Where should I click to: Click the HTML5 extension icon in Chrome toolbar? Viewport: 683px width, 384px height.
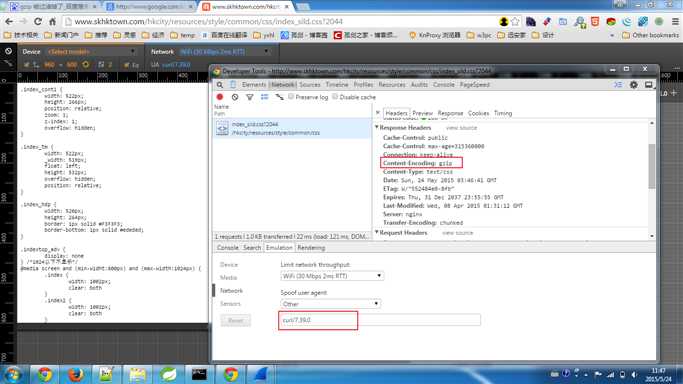(595, 21)
